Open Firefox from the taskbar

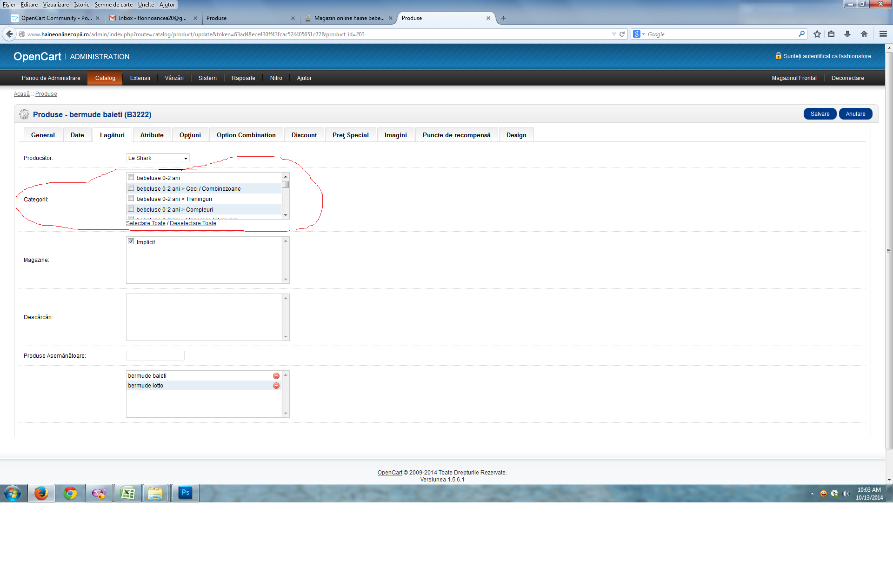point(41,493)
